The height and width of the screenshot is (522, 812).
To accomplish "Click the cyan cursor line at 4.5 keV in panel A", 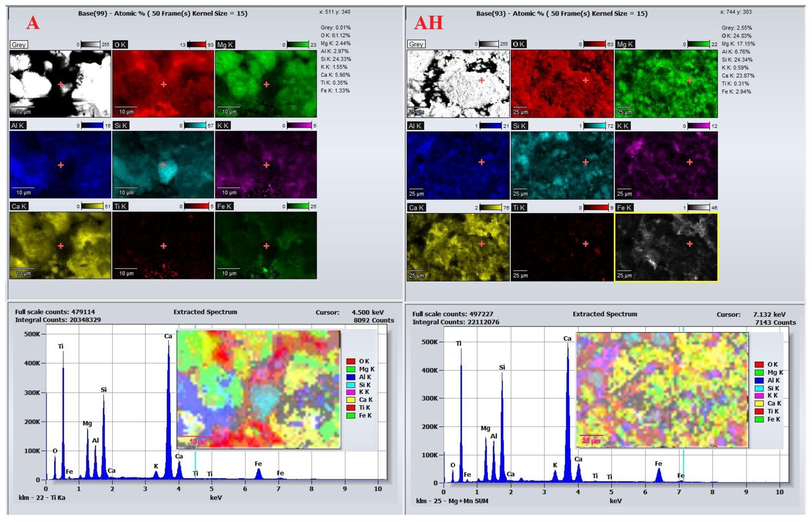I will (x=195, y=465).
